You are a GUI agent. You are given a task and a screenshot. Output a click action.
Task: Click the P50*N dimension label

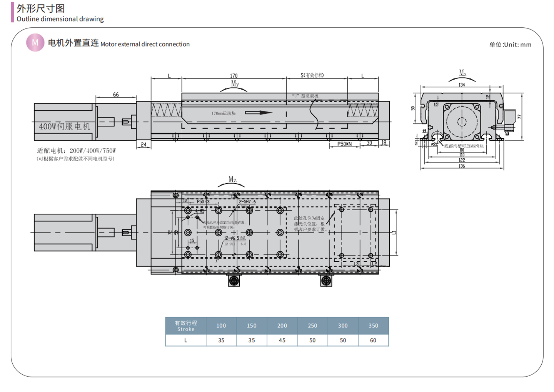[x=344, y=144]
